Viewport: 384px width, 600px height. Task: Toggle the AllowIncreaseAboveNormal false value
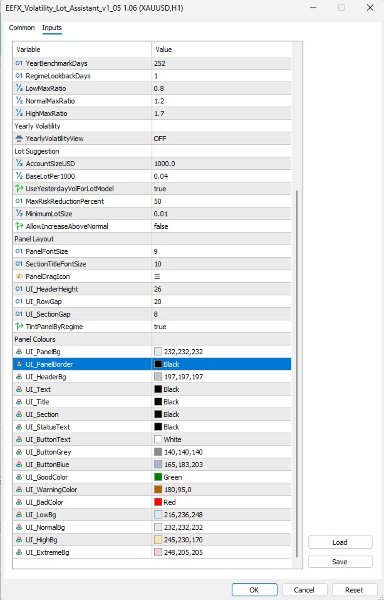click(x=221, y=226)
